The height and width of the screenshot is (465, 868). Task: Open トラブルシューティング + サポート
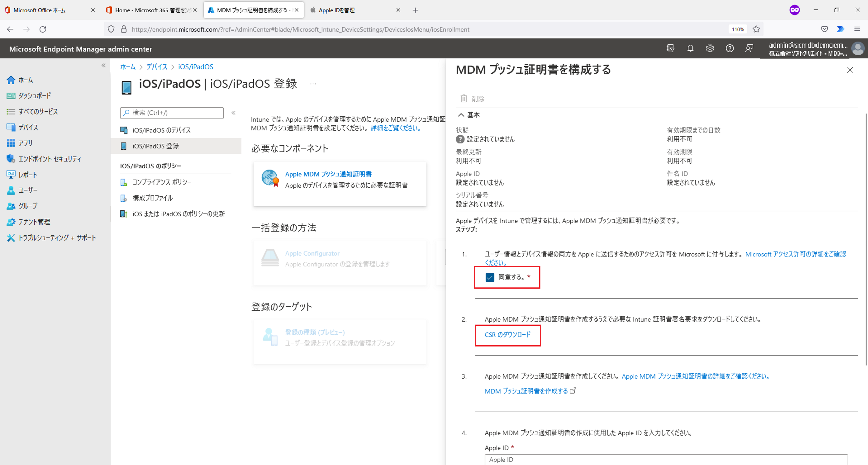tap(52, 238)
